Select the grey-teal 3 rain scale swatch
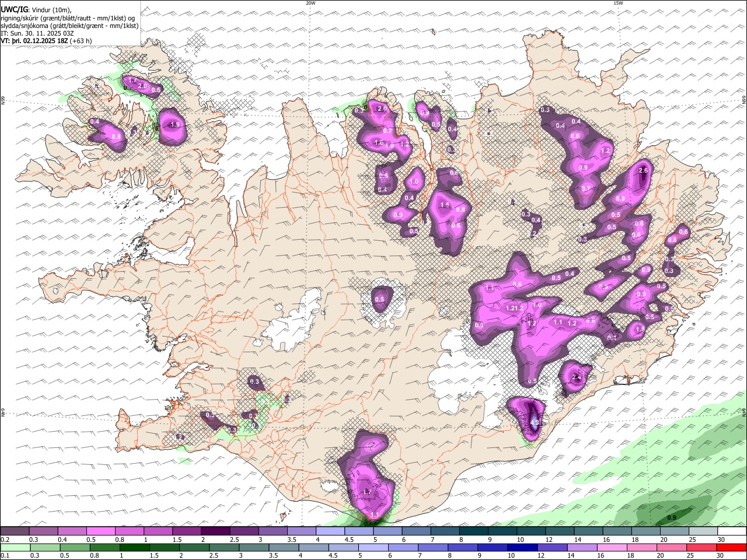 point(254,547)
